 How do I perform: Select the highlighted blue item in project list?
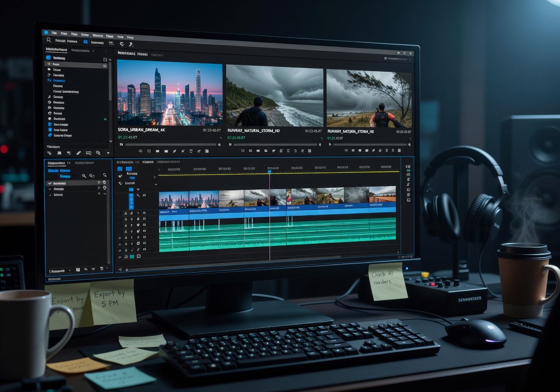[x=59, y=80]
